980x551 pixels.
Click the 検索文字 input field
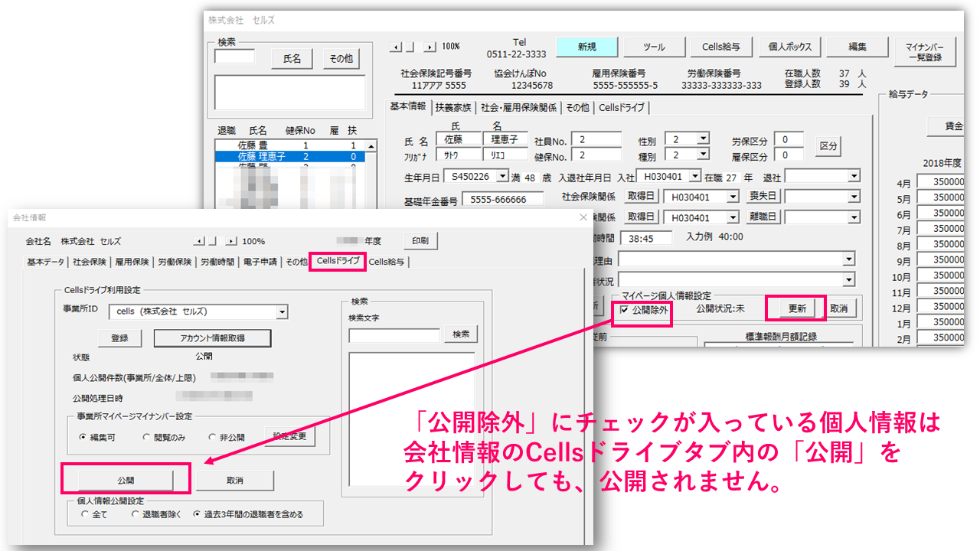click(394, 335)
